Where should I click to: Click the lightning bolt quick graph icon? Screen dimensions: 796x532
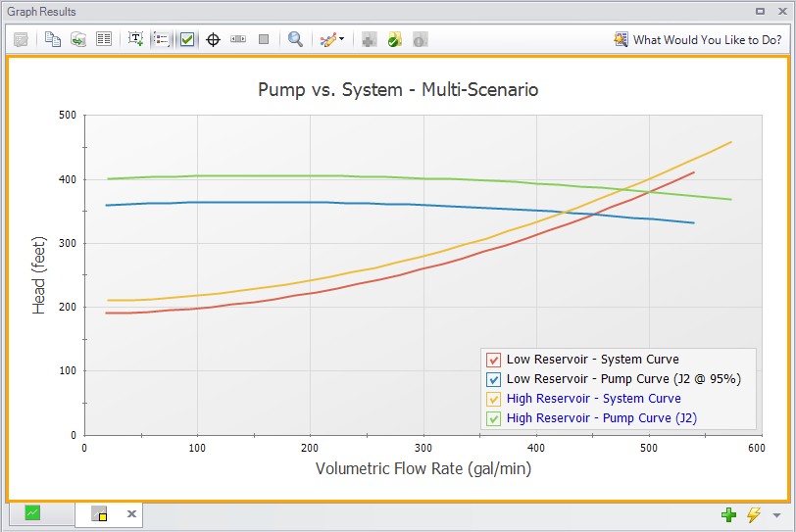(x=754, y=514)
